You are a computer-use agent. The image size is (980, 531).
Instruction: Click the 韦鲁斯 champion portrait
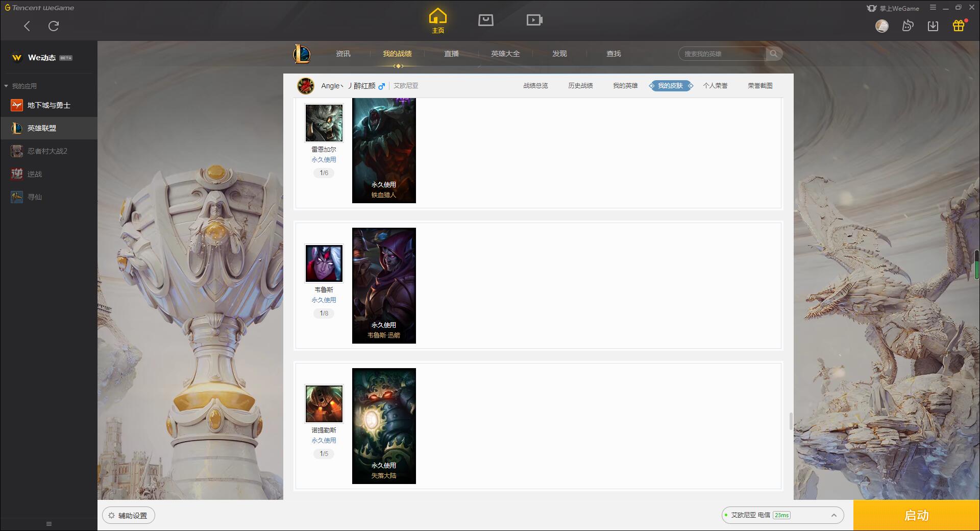[324, 263]
